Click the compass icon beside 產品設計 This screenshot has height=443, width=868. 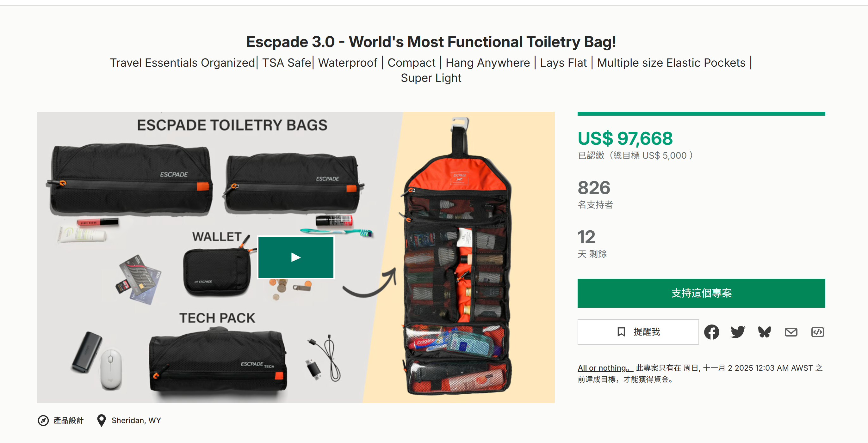(43, 421)
